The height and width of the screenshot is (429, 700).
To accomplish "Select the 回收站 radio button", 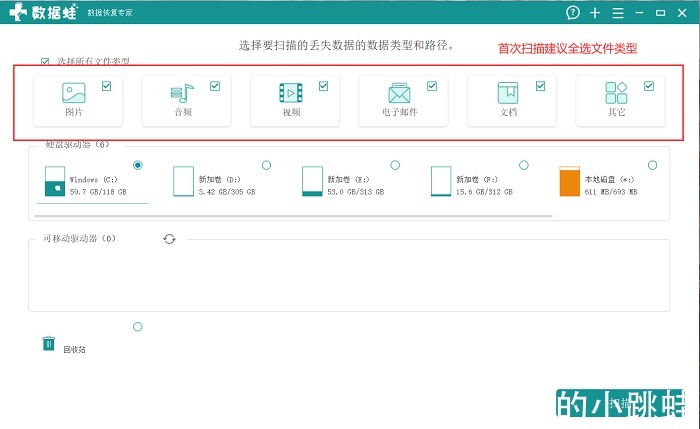I will coord(138,327).
